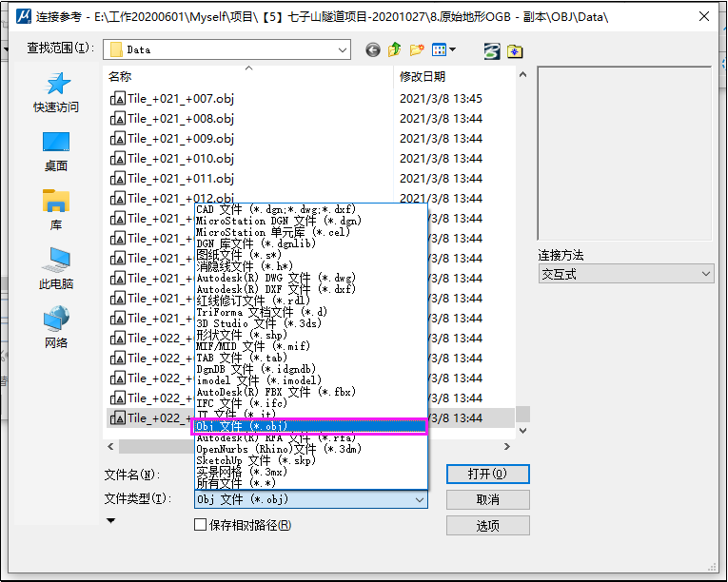728x582 pixels.
Task: Open Libraries in the sidebar
Action: pos(56,210)
